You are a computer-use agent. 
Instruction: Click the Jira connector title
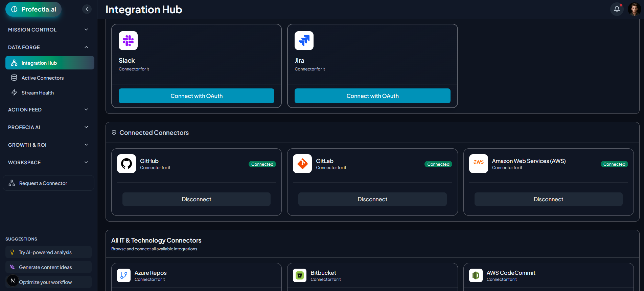pos(299,60)
